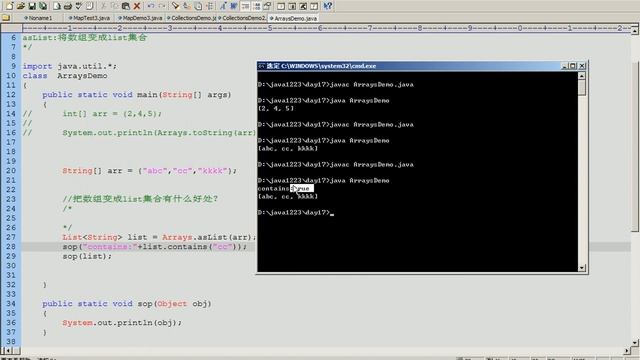Switch to the MapTest3.java tab
This screenshot has height=360, width=640.
[x=89, y=18]
